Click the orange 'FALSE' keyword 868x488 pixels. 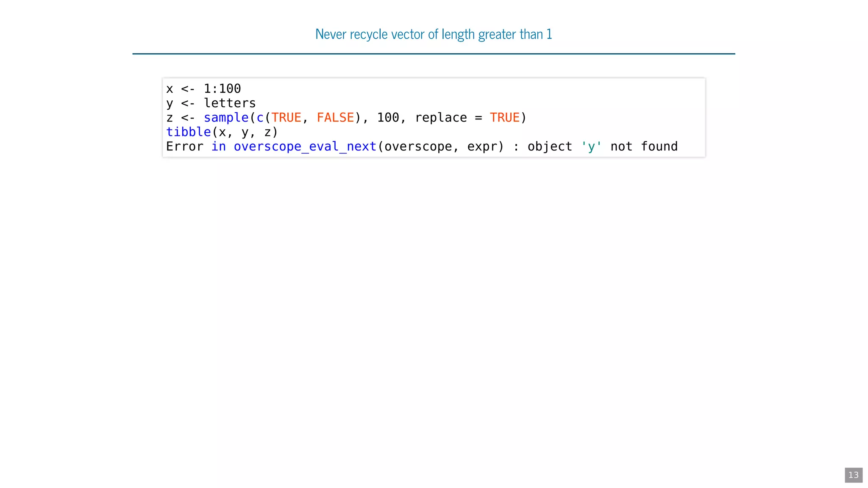click(335, 117)
